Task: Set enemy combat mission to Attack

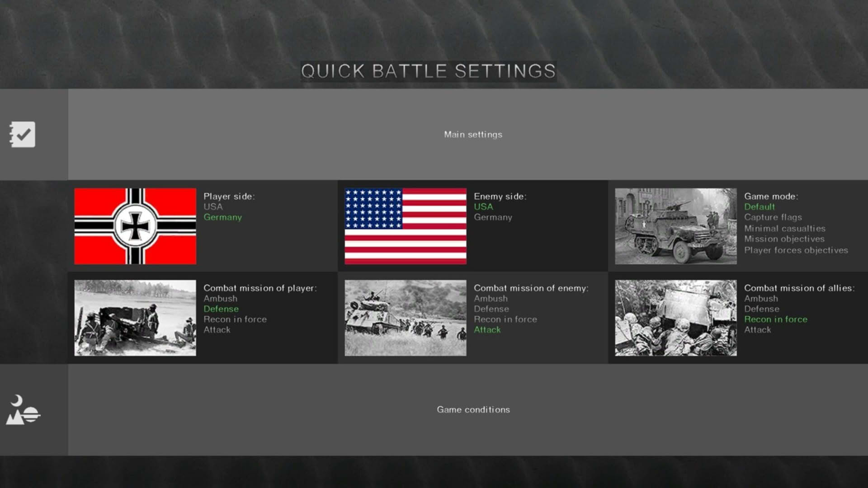Action: 487,329
